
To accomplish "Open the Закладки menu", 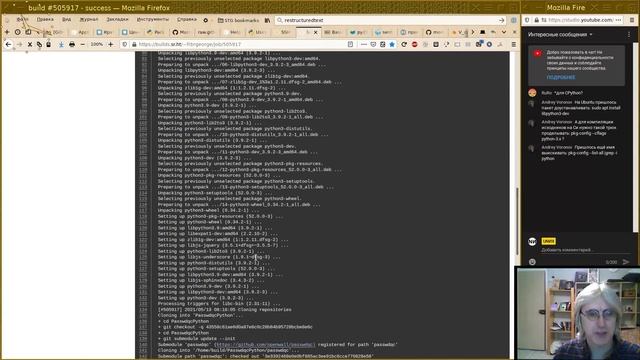I will [x=117, y=19].
